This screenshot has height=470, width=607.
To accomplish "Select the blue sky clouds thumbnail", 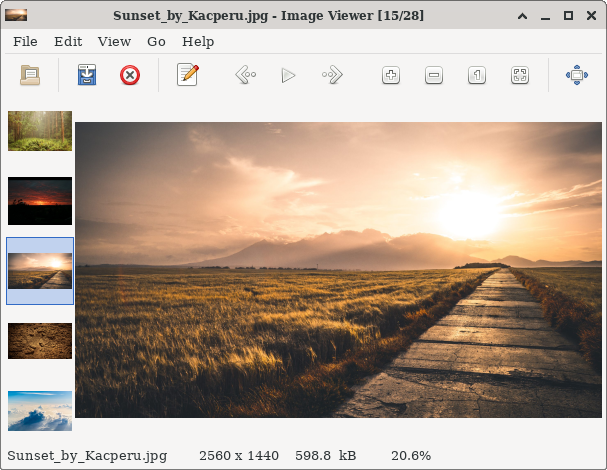I will [40, 410].
